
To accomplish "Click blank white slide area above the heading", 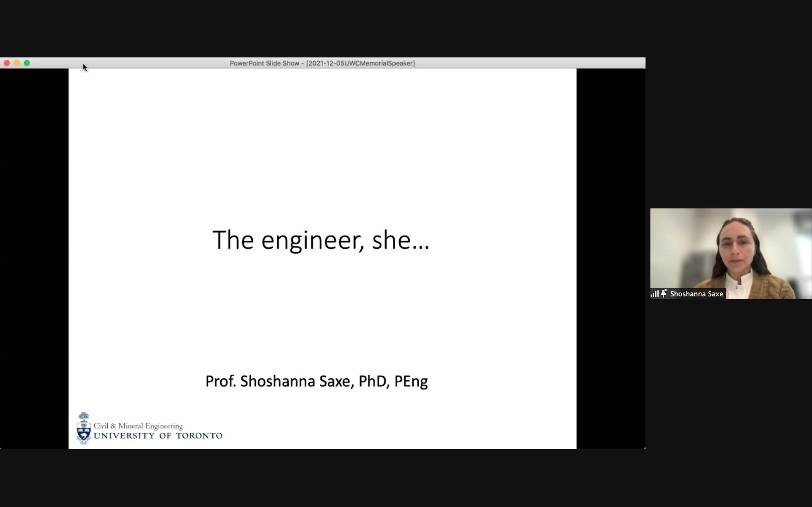I will [x=322, y=139].
